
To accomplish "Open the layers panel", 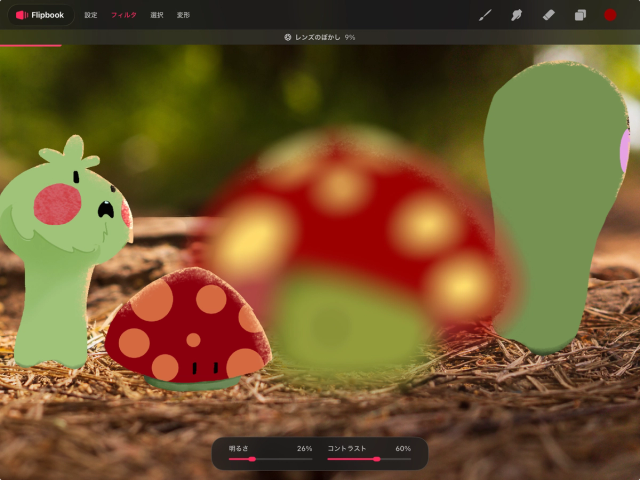I will pos(580,15).
